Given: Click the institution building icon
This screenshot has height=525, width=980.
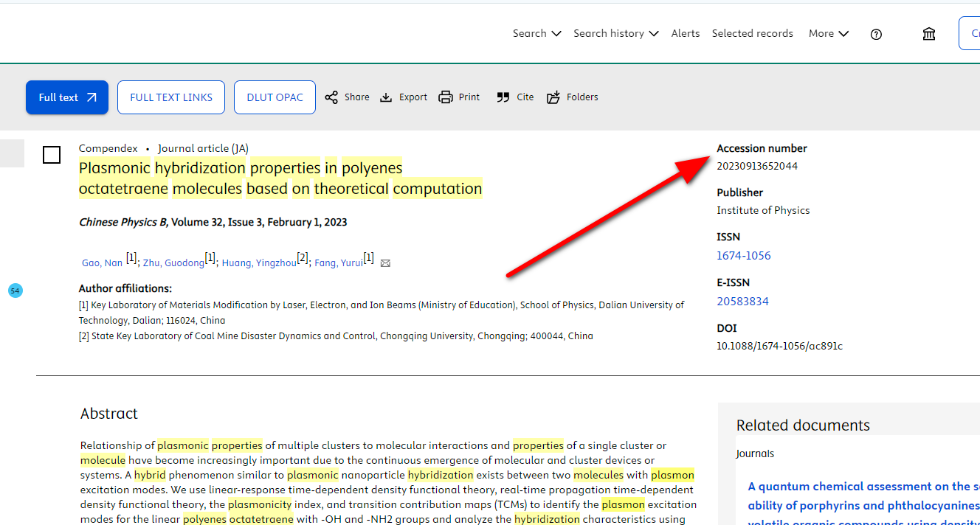Looking at the screenshot, I should 929,34.
